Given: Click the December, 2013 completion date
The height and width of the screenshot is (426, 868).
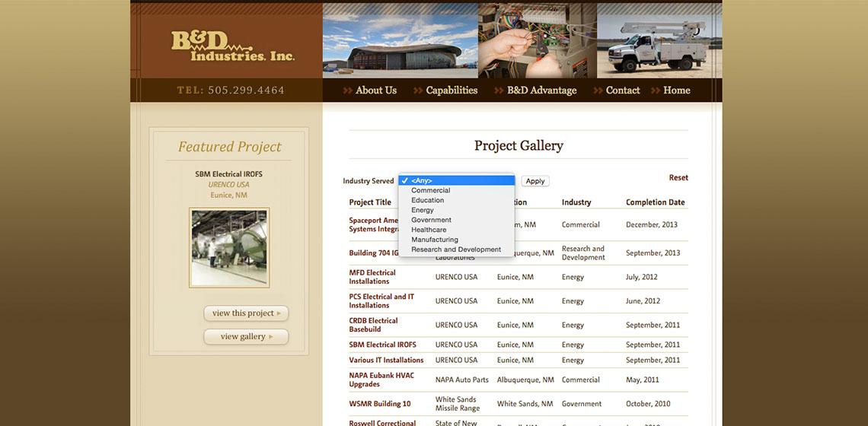Looking at the screenshot, I should [652, 224].
